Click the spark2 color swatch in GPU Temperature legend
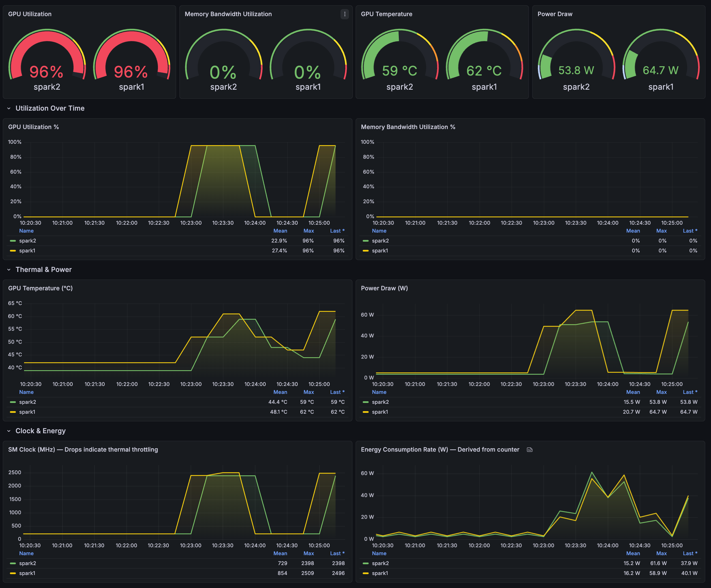 pos(13,402)
